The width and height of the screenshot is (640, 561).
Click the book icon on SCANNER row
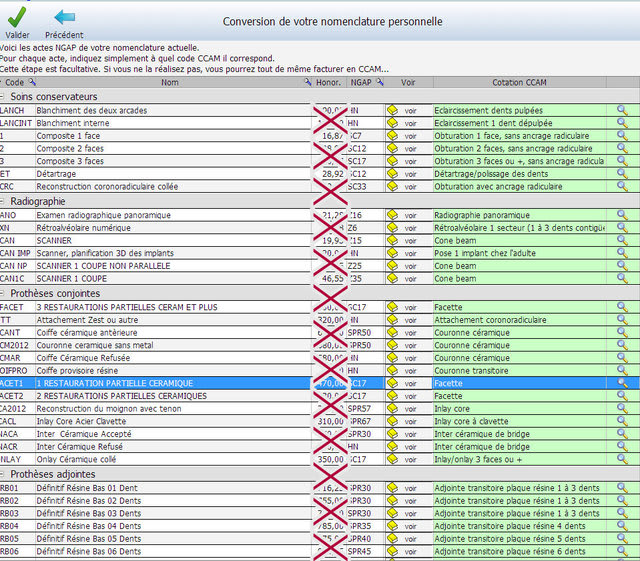click(x=393, y=240)
